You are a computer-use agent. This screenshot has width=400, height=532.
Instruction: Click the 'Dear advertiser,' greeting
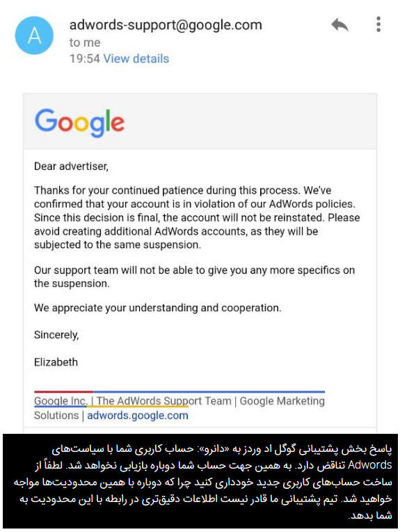coord(71,166)
